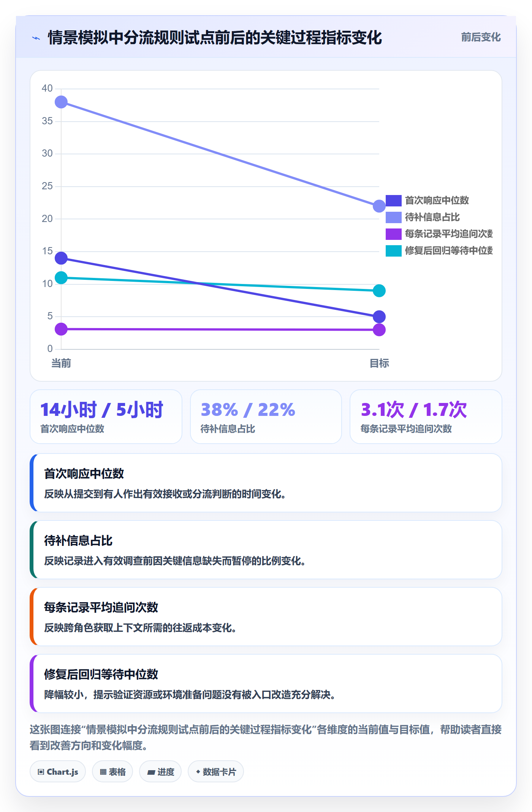Select the 14小时 / 5小时 data card
Viewport: 532px width, 812px height.
[x=106, y=417]
